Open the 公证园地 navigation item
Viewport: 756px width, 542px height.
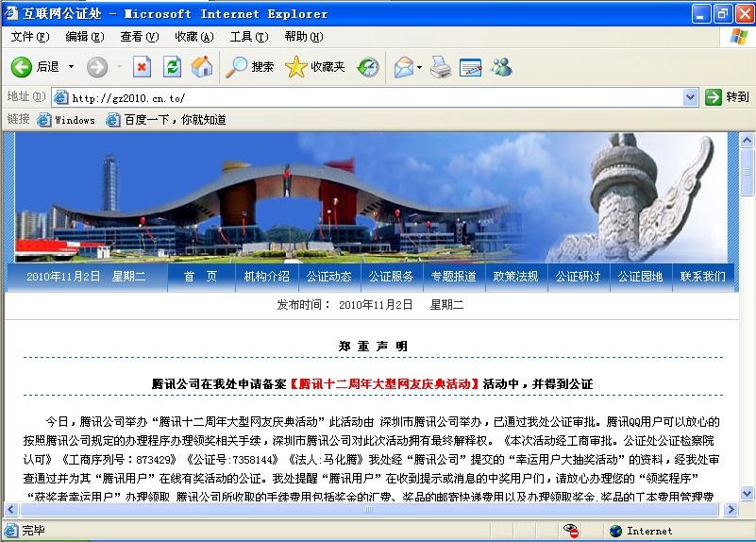click(x=640, y=277)
